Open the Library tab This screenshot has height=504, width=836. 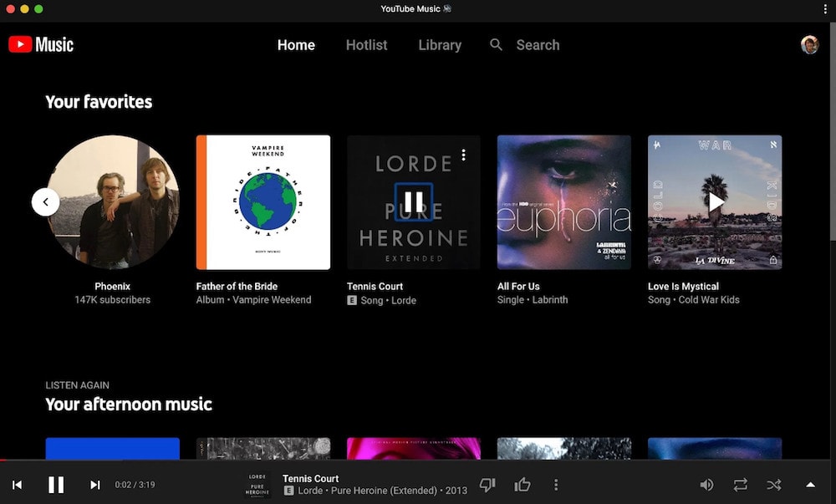(440, 45)
